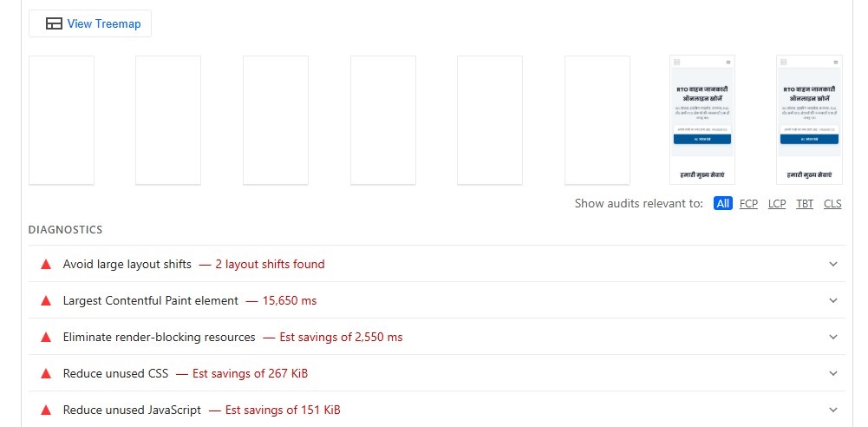This screenshot has width=868, height=427.
Task: Click the treemap icon beside View Treemap
Action: pos(54,24)
